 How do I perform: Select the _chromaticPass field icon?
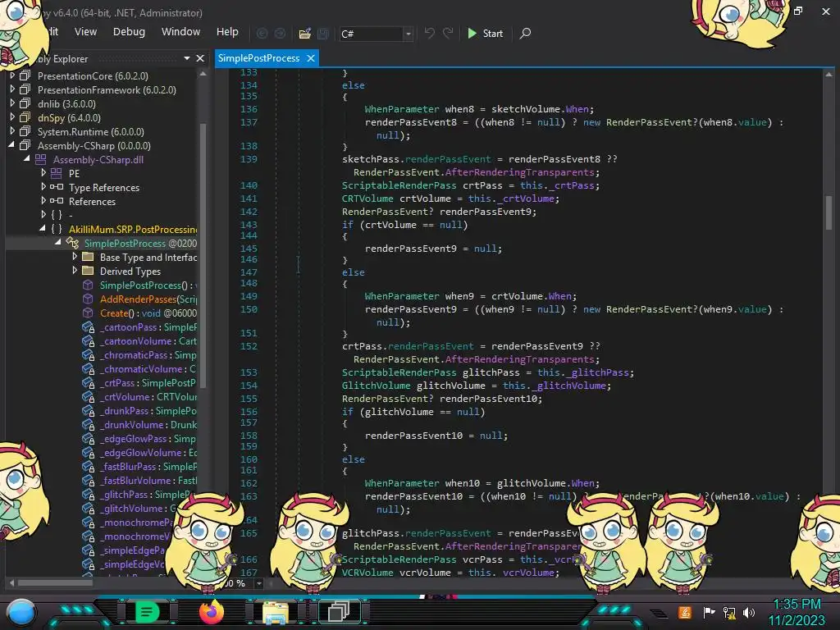pyautogui.click(x=88, y=354)
